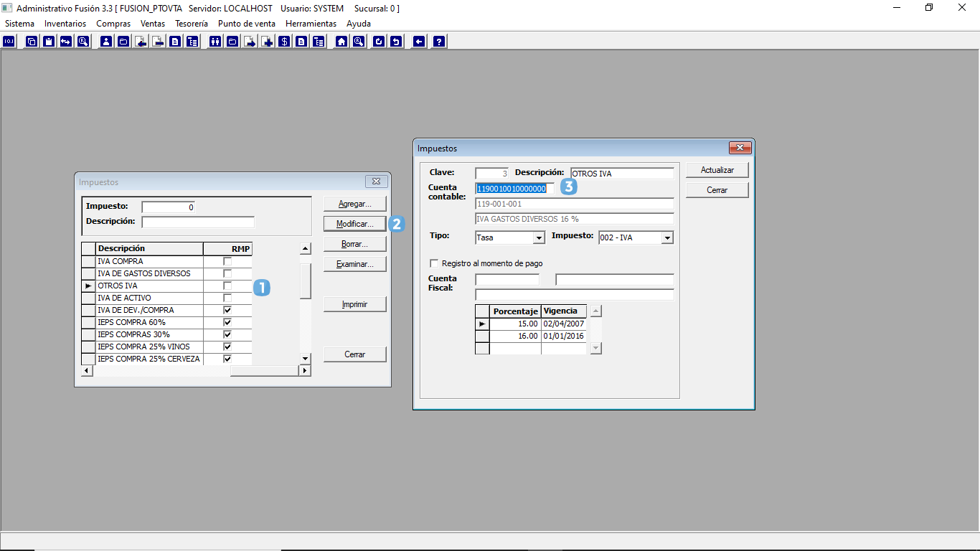This screenshot has height=551, width=980.
Task: Open the Impuesto dropdown showing 002 - IVA
Action: (x=667, y=237)
